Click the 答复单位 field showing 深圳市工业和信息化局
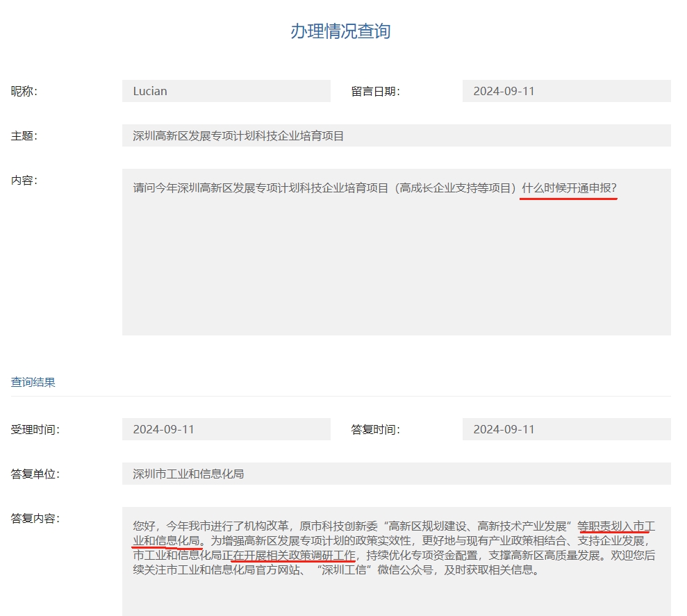 (x=396, y=474)
